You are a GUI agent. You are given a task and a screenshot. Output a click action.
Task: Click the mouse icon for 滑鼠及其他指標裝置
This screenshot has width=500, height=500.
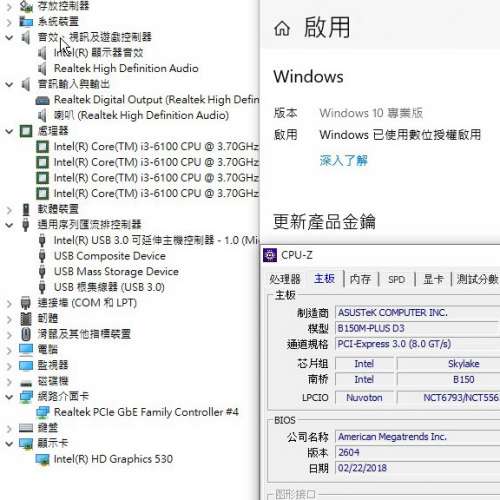[26, 334]
